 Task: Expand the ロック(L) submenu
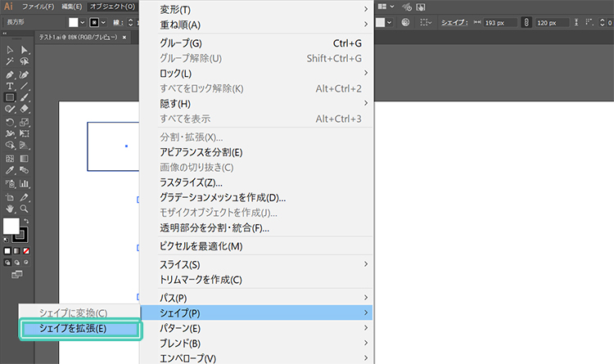(x=256, y=73)
